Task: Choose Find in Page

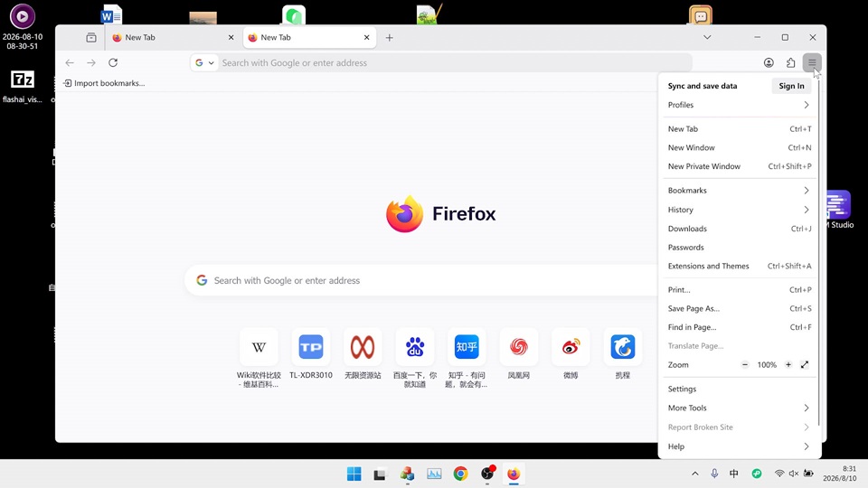Action: pyautogui.click(x=740, y=327)
